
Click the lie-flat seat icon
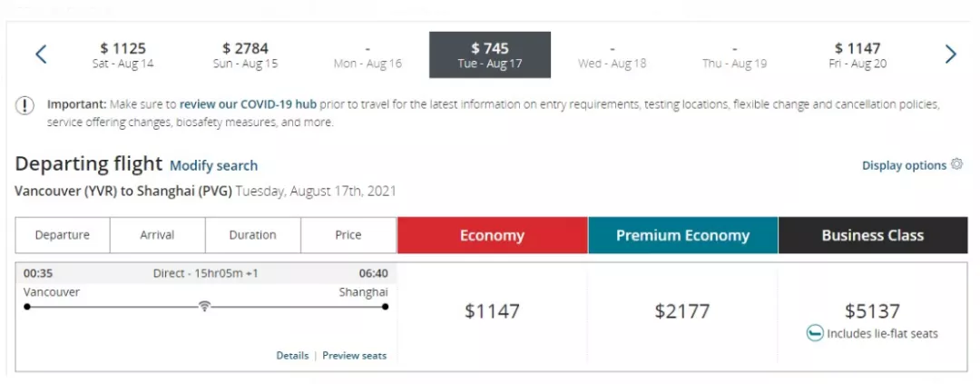[814, 333]
